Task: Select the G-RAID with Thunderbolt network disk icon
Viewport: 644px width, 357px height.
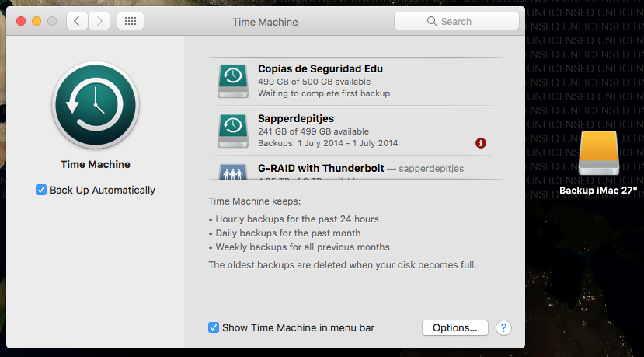Action: tap(233, 172)
